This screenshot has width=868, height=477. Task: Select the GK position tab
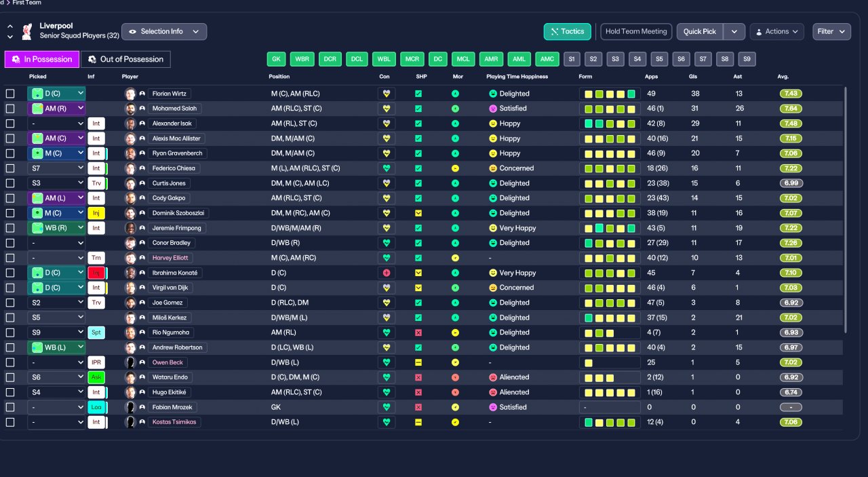276,59
